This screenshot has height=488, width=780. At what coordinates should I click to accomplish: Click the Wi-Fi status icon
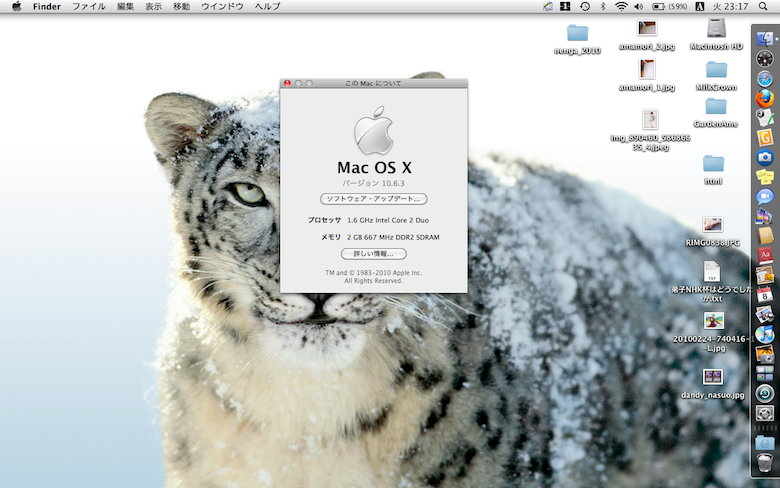tap(621, 6)
